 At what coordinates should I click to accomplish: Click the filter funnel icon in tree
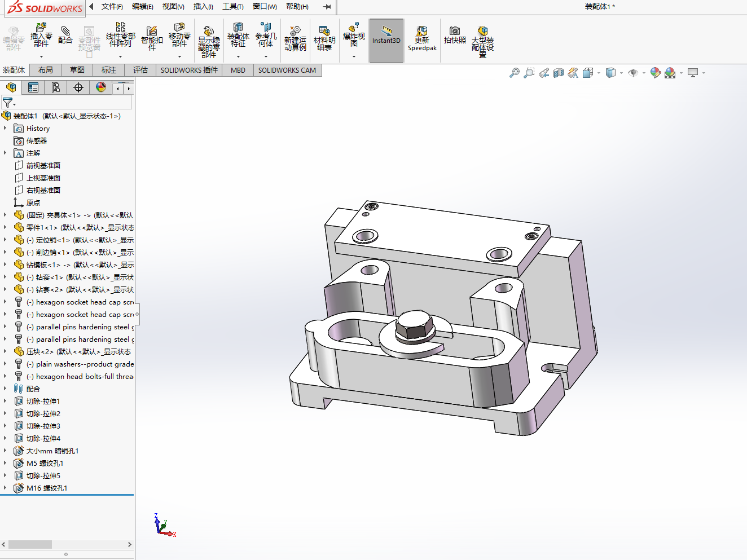pyautogui.click(x=7, y=103)
